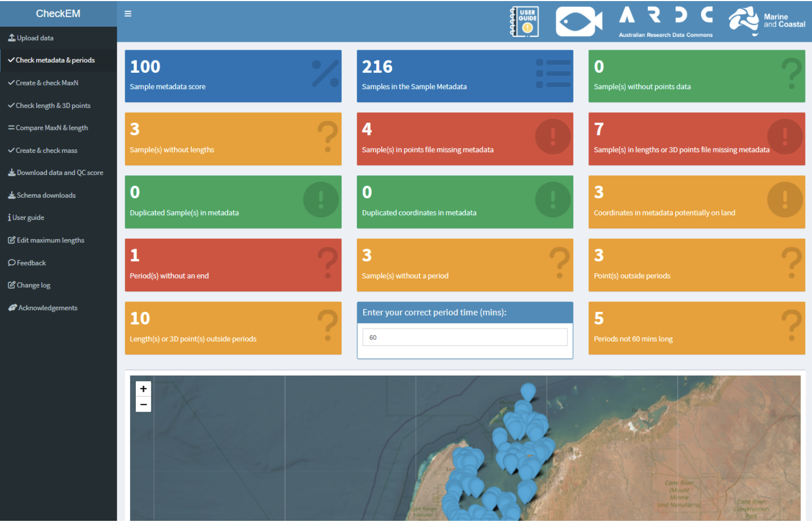This screenshot has width=812, height=523.
Task: Click the Acknowledgements icon in sidebar
Action: 11,307
